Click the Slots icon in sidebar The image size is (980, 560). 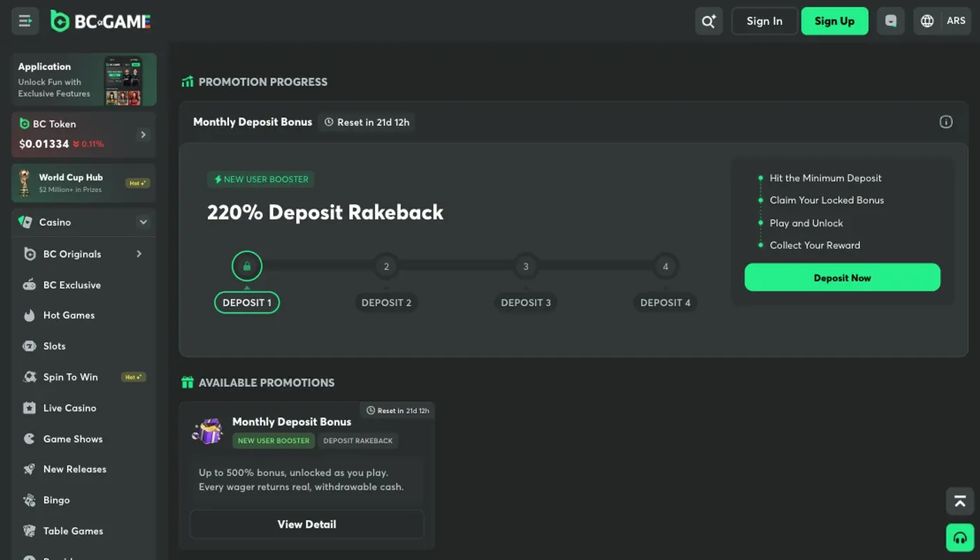tap(29, 346)
